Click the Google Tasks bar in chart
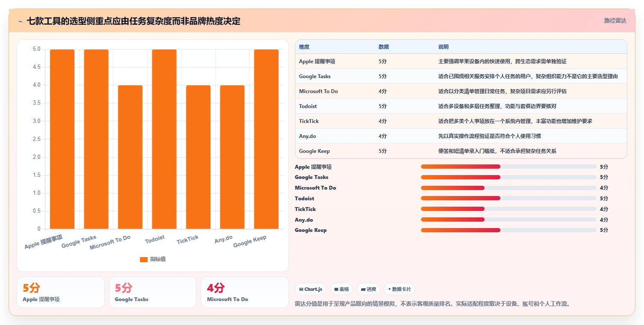 point(96,139)
